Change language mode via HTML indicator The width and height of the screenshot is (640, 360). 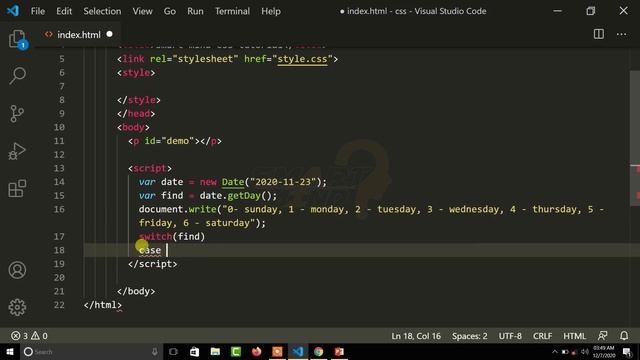click(x=574, y=336)
